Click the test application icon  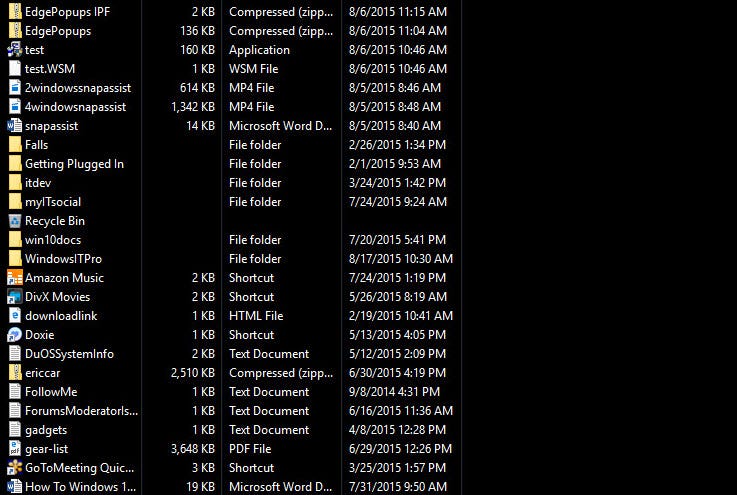(x=14, y=50)
